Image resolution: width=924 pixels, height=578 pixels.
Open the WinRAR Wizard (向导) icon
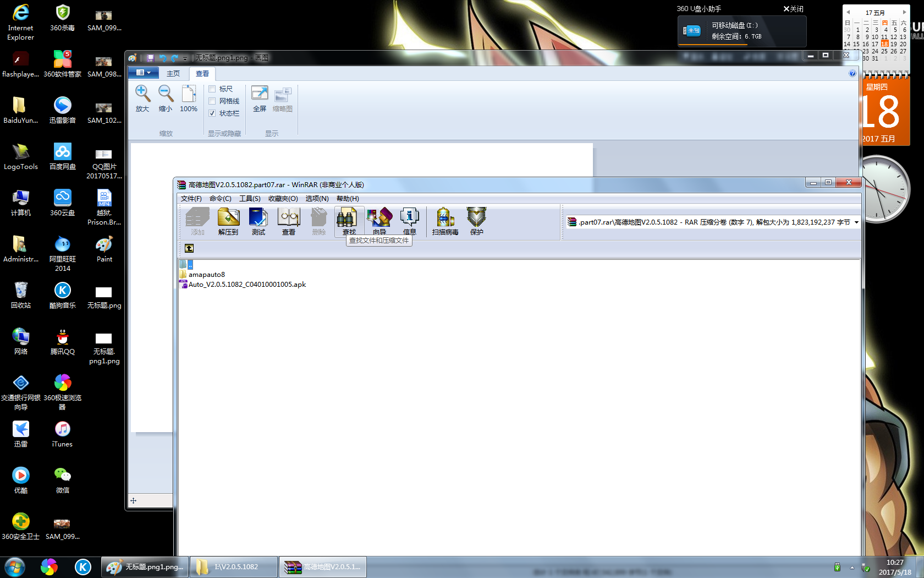tap(380, 221)
